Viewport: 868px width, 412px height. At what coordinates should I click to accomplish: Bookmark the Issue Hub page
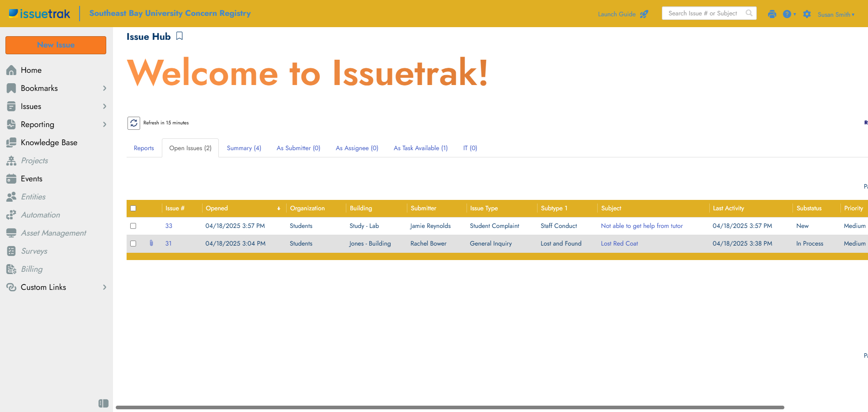179,36
